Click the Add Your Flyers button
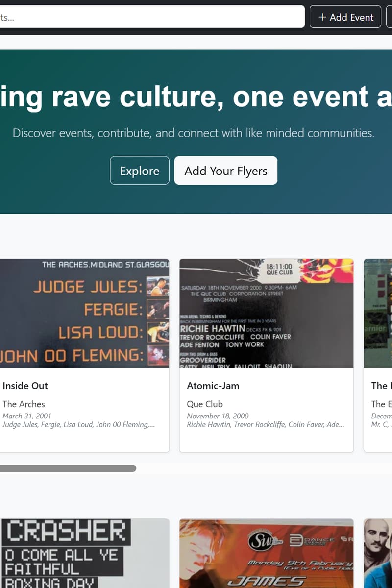The height and width of the screenshot is (588, 392). point(226,171)
